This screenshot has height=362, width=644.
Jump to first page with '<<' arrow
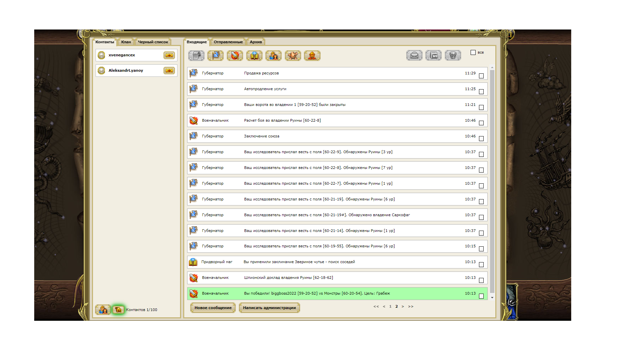click(x=376, y=307)
